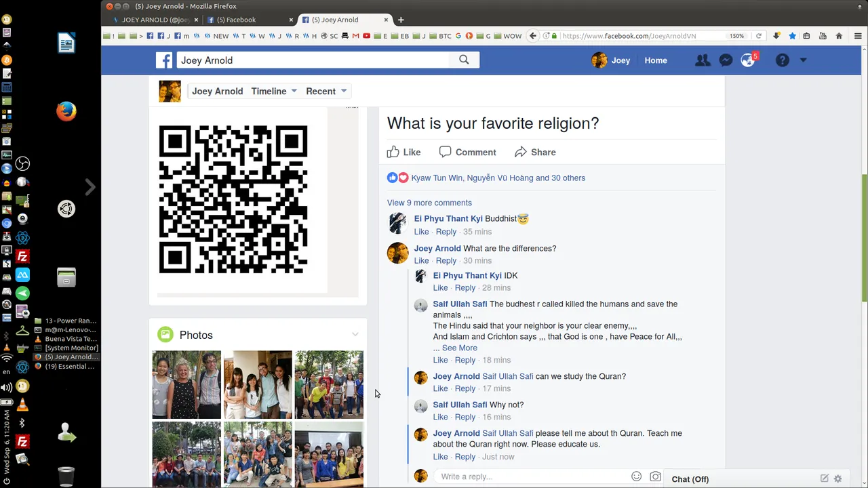Click the reaction icons on the post
This screenshot has width=868, height=488.
coord(397,178)
